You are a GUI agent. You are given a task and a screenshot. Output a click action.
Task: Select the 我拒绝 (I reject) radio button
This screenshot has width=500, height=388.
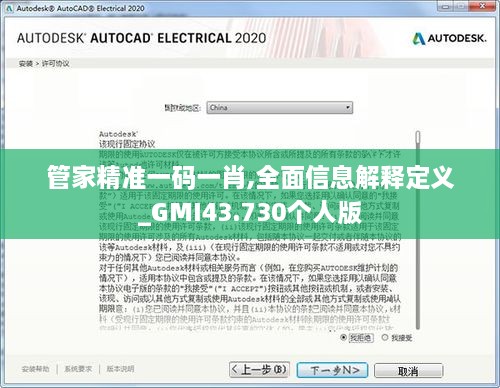click(344, 338)
